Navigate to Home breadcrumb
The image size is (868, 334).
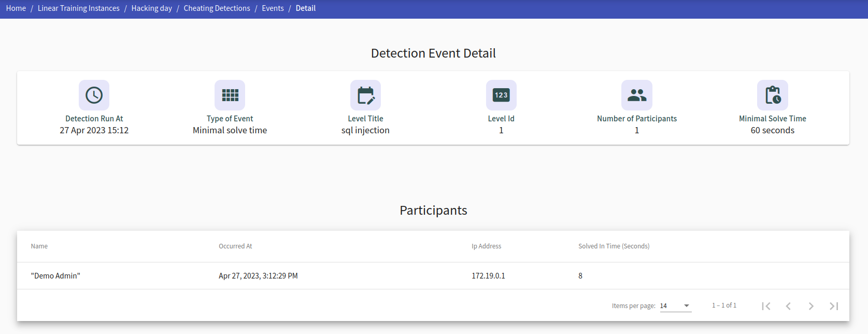point(16,8)
